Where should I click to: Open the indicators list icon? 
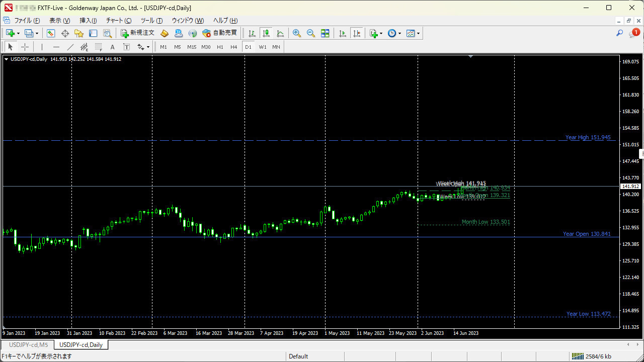point(373,33)
